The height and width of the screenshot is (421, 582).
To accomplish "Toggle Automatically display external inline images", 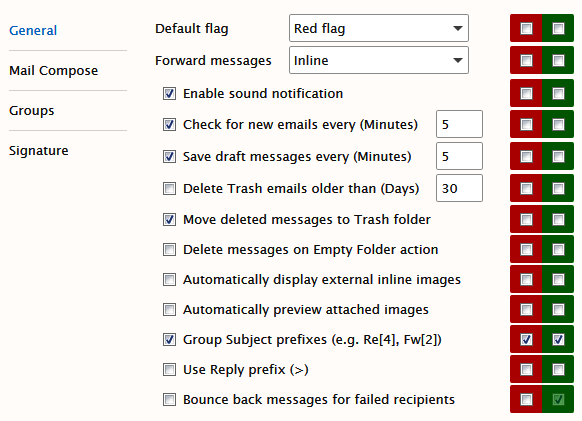I will (x=169, y=280).
